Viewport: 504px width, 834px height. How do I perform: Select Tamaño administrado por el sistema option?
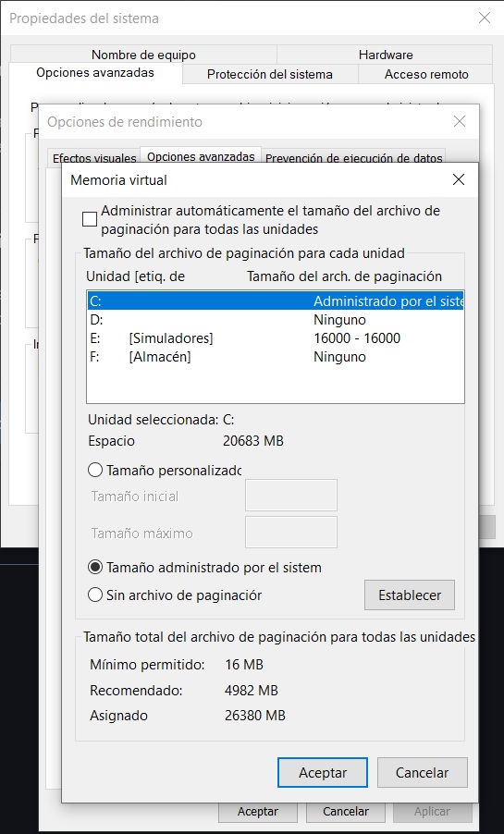click(x=204, y=568)
